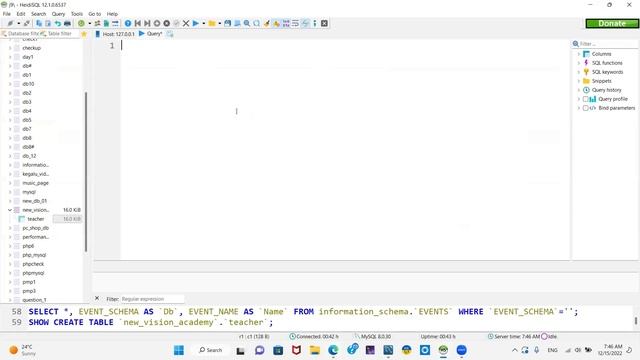Switch to the Host: 127.0.0.1 tab
The image size is (640, 360).
coord(115,34)
